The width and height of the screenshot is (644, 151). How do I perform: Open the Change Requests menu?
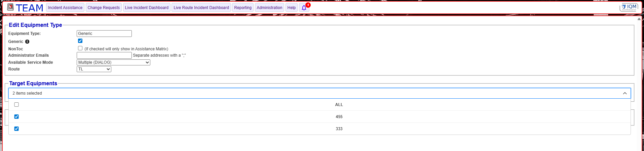pyautogui.click(x=104, y=8)
